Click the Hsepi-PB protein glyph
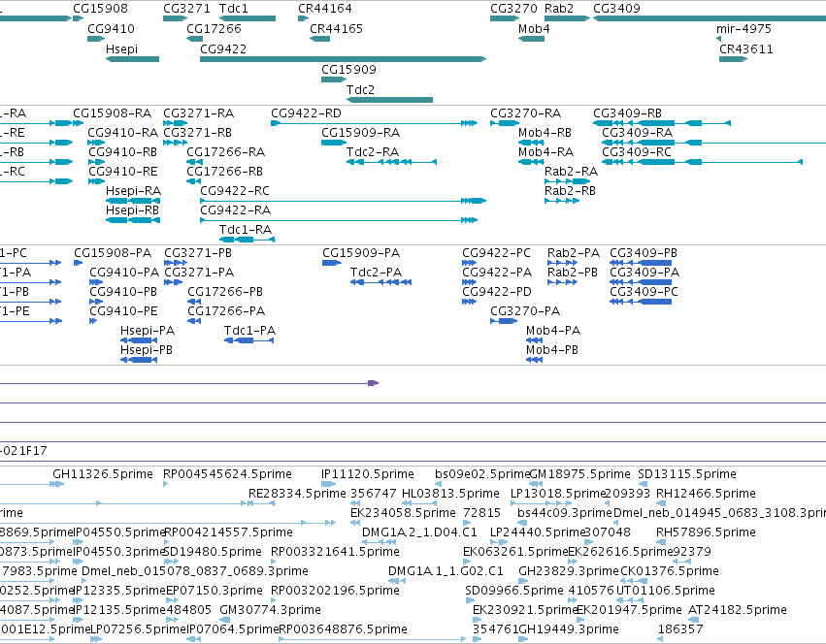 pos(139,360)
